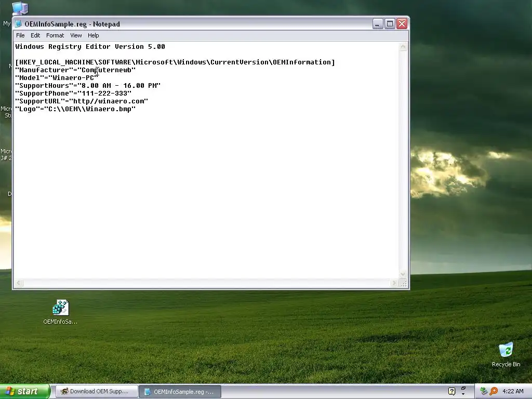The width and height of the screenshot is (532, 399).
Task: Click the horizontal scrollbar left arrow
Action: [19, 283]
